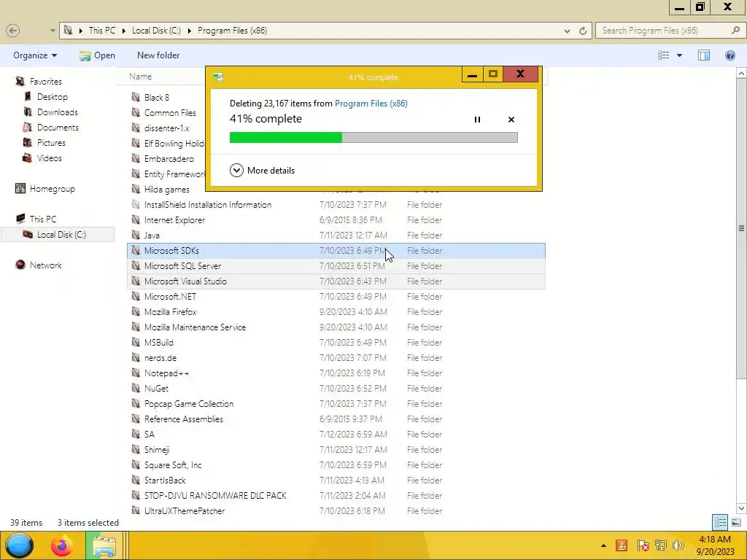Image resolution: width=747 pixels, height=560 pixels.
Task: Select STOP-DJVU RANSOMWARE DLC PACK folder
Action: (x=215, y=496)
